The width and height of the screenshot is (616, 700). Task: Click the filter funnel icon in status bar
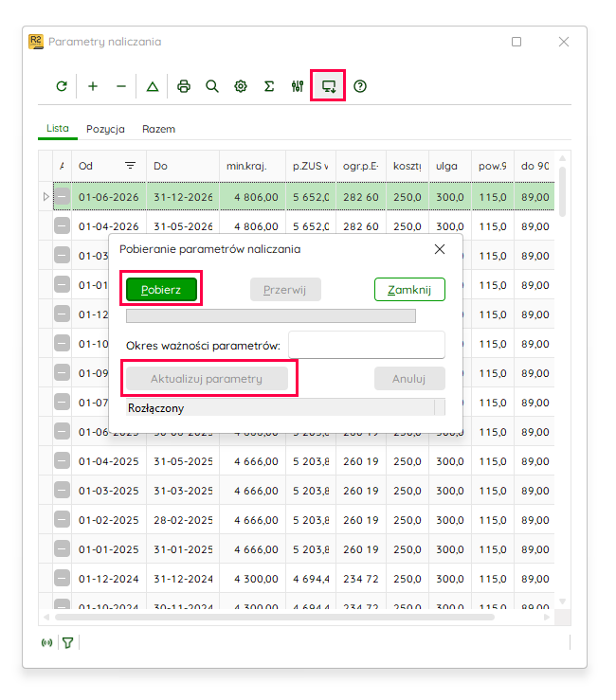(x=68, y=643)
